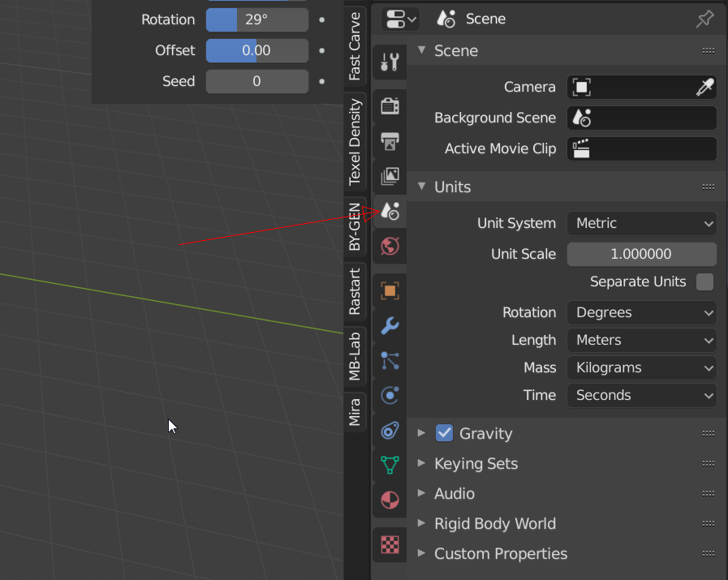Switch to the MB-Lab sidebar tab
The height and width of the screenshot is (580, 728).
click(355, 356)
